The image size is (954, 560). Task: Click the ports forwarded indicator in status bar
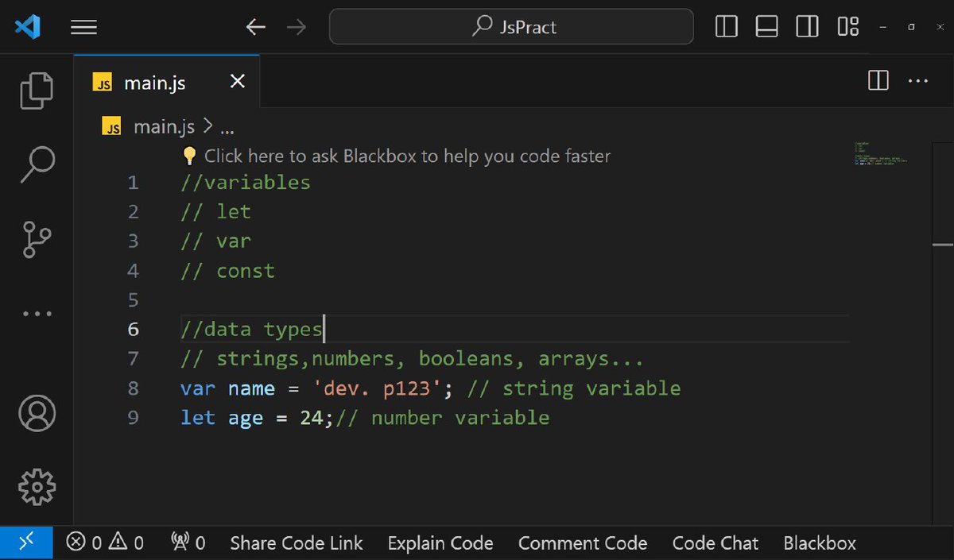tap(188, 543)
